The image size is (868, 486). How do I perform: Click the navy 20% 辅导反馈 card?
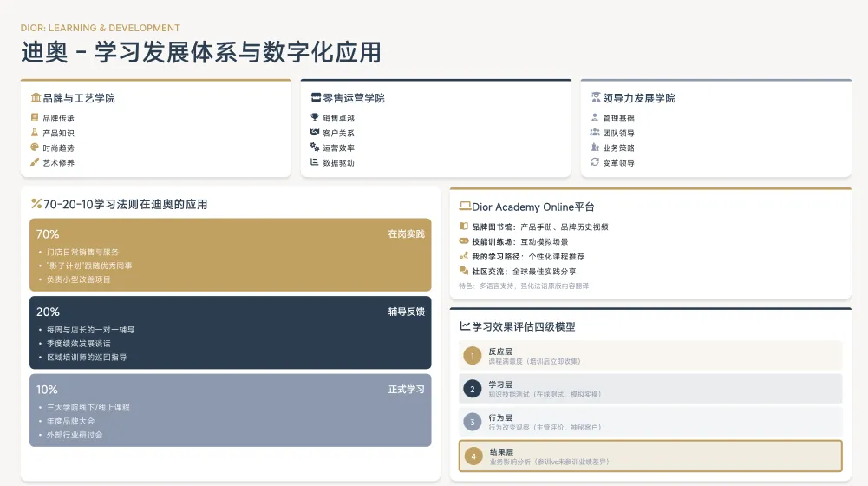[231, 332]
